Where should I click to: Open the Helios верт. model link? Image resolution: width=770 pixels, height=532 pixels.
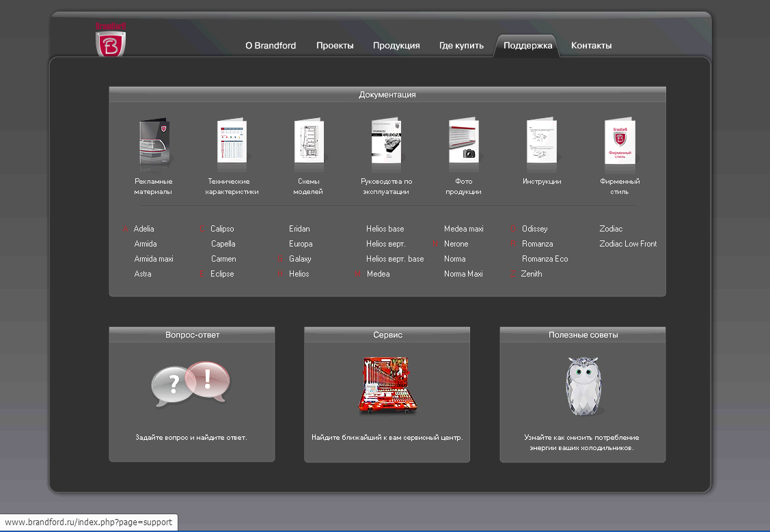point(385,244)
